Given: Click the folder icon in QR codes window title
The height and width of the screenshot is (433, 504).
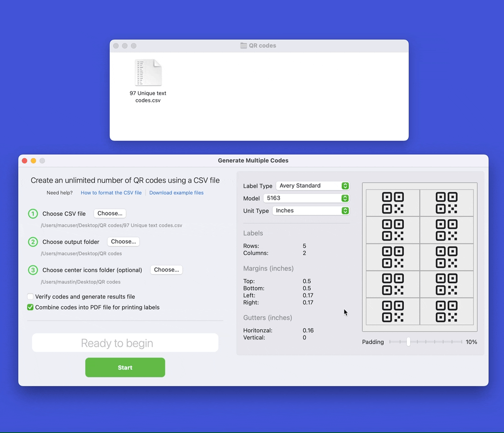Looking at the screenshot, I should 244,46.
